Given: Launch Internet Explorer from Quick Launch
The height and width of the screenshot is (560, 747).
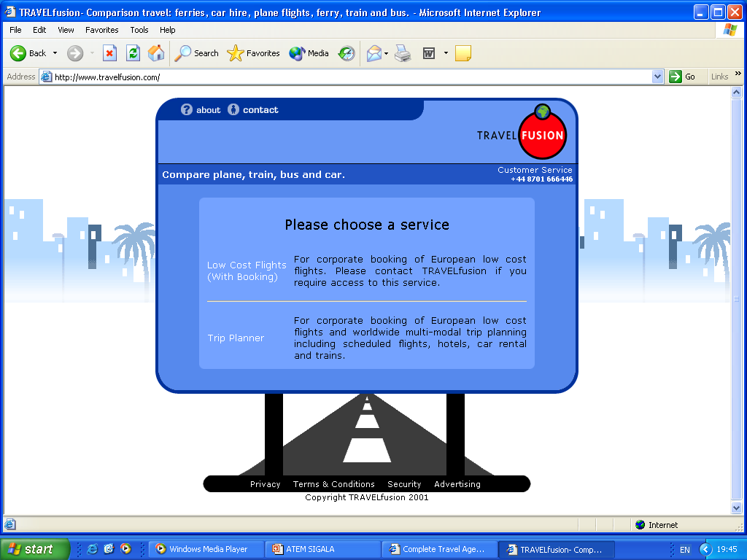Looking at the screenshot, I should coord(93,549).
